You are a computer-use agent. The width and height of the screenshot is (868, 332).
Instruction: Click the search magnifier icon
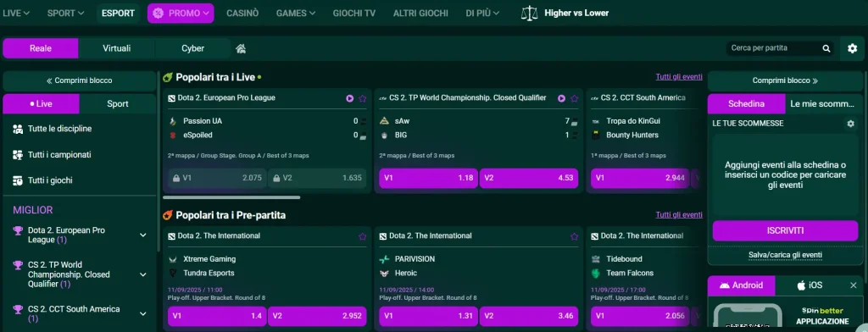[826, 48]
